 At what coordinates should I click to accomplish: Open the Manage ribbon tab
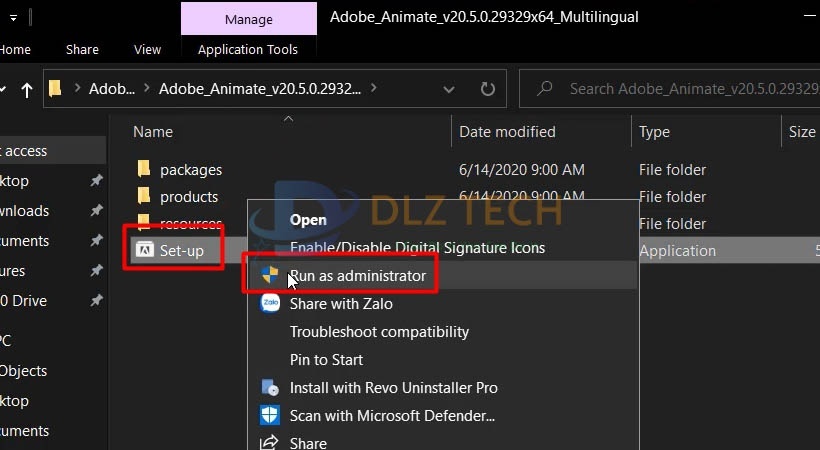pyautogui.click(x=248, y=19)
